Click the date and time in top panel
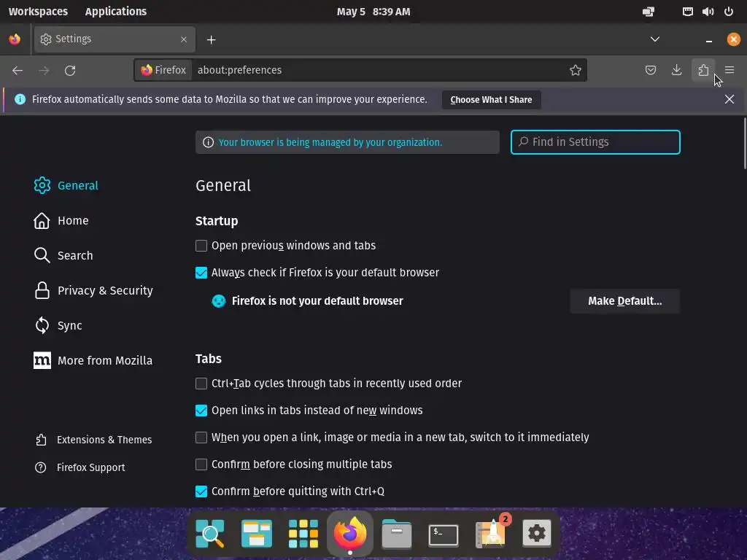This screenshot has height=560, width=747. (373, 12)
